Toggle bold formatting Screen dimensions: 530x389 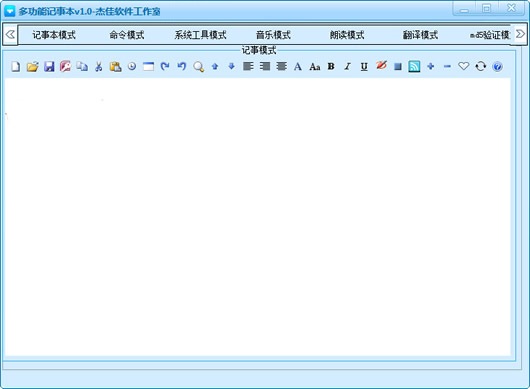331,66
